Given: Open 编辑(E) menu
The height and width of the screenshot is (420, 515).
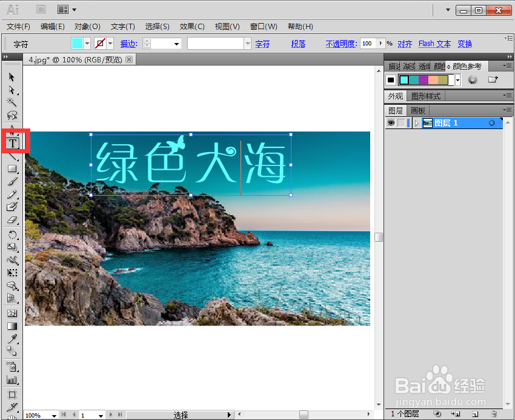Looking at the screenshot, I should coord(53,26).
